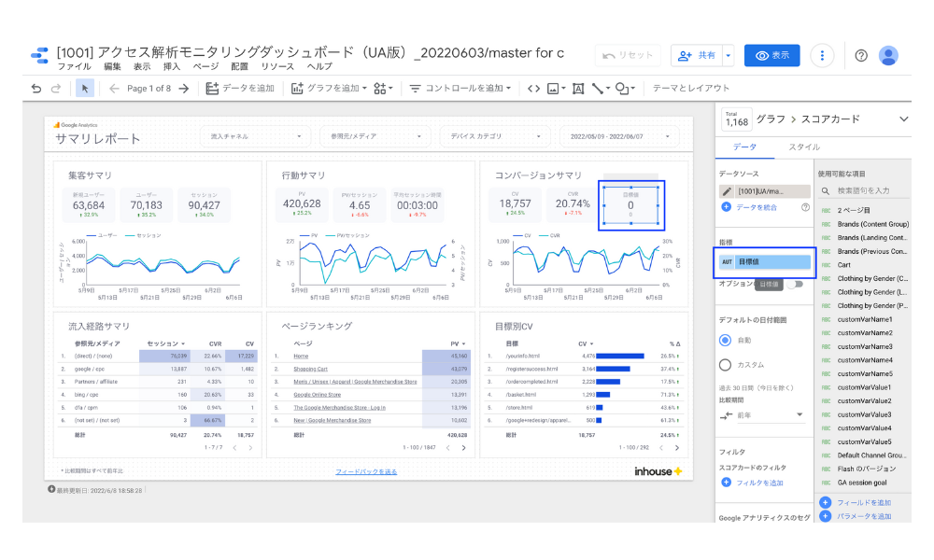Select the GA session goal field
This screenshot has width=934, height=560.
point(863,483)
